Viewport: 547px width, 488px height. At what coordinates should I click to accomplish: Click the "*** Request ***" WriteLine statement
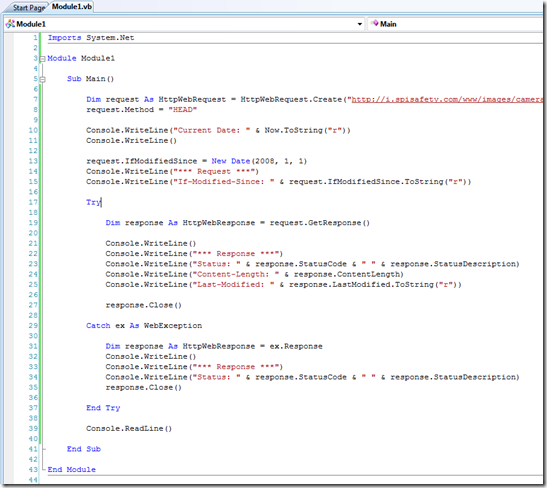[172, 172]
